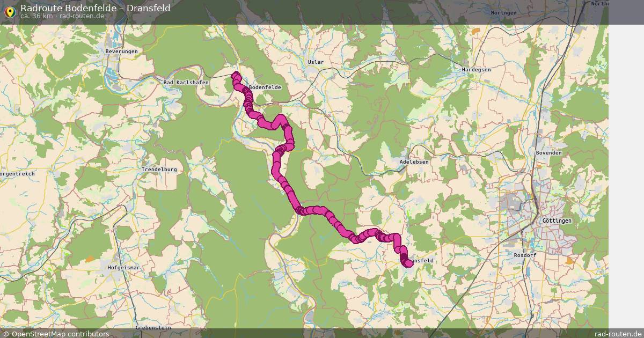Select the Göttingen city label
The width and height of the screenshot is (644, 338).
(557, 221)
